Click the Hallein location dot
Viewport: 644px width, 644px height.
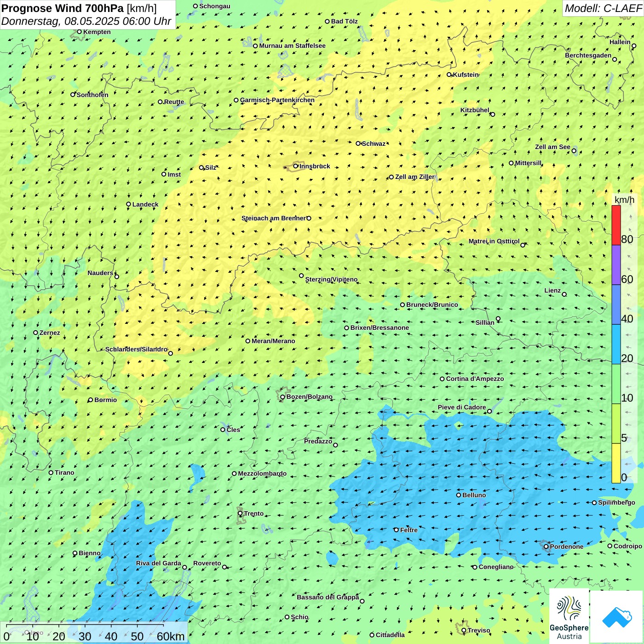tap(634, 46)
